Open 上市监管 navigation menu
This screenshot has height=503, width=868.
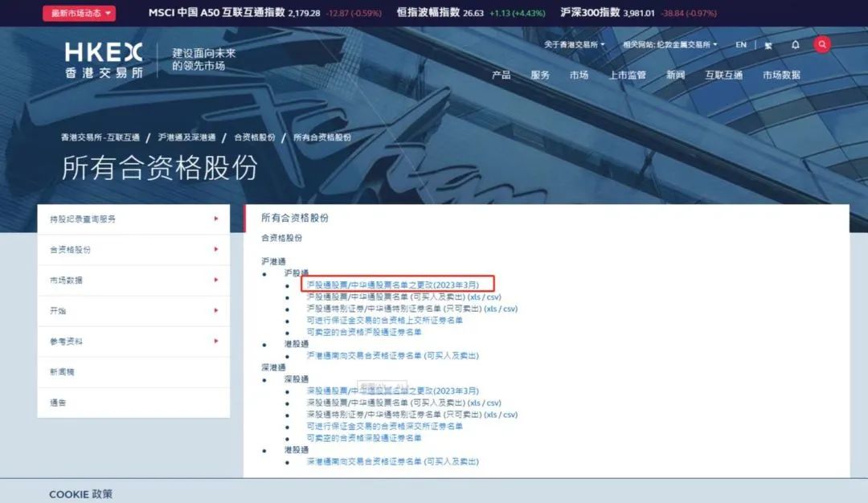click(x=627, y=75)
